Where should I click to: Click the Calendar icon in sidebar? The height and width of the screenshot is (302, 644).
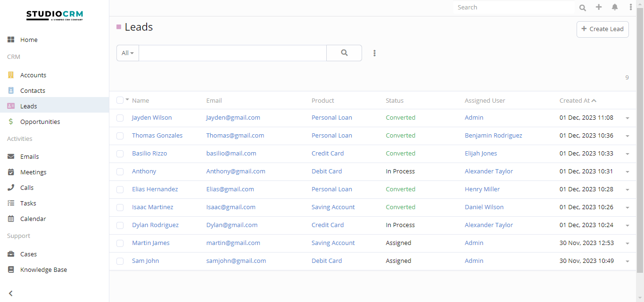click(x=11, y=219)
